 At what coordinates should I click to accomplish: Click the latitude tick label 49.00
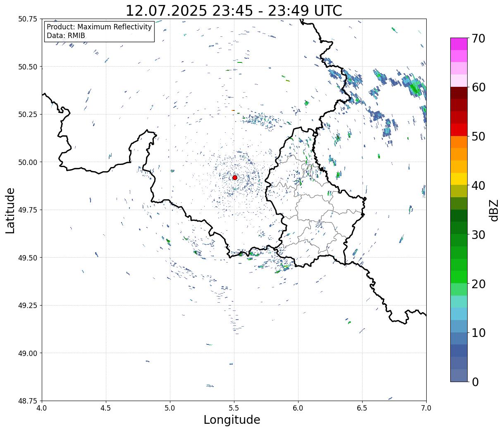point(27,353)
